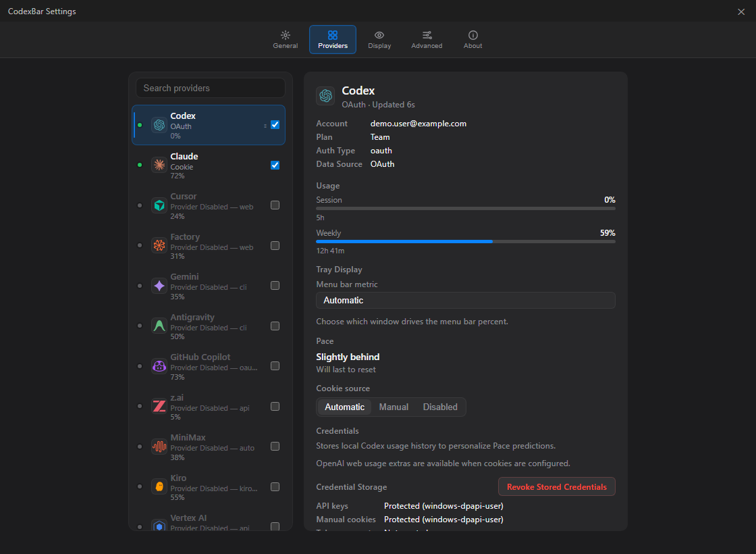
Task: Enable the MiniMax provider checkbox
Action: pos(275,447)
